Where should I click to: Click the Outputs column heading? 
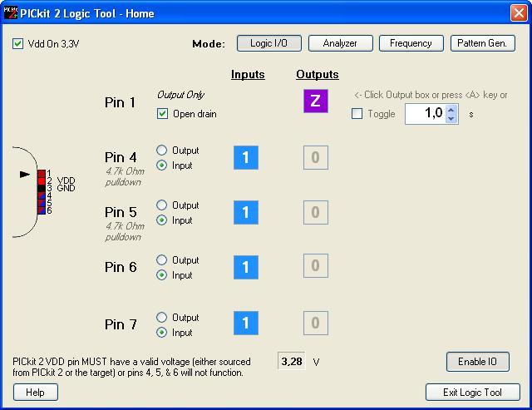pos(318,74)
